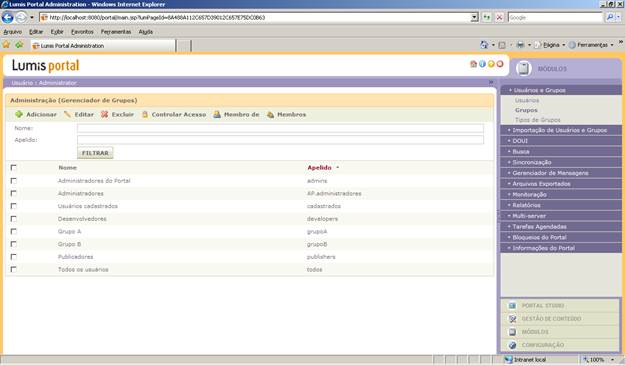Sort by the Apelido column header
Viewport: 625px width, 366px height.
pyautogui.click(x=319, y=168)
